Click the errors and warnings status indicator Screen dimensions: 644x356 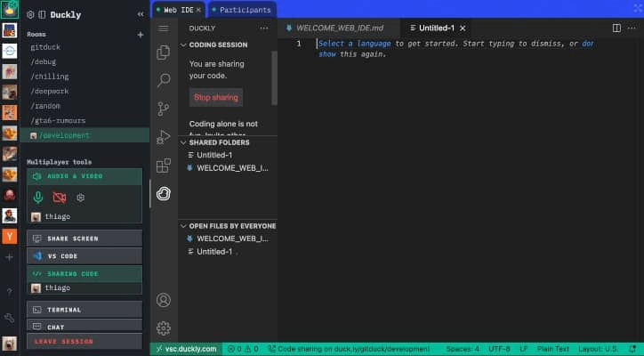coord(243,349)
